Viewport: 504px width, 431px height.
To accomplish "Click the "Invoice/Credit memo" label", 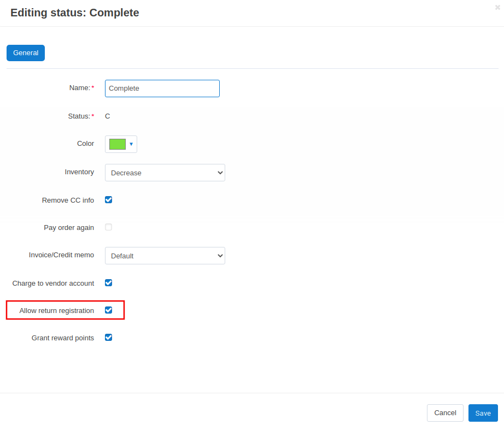I will tap(61, 255).
